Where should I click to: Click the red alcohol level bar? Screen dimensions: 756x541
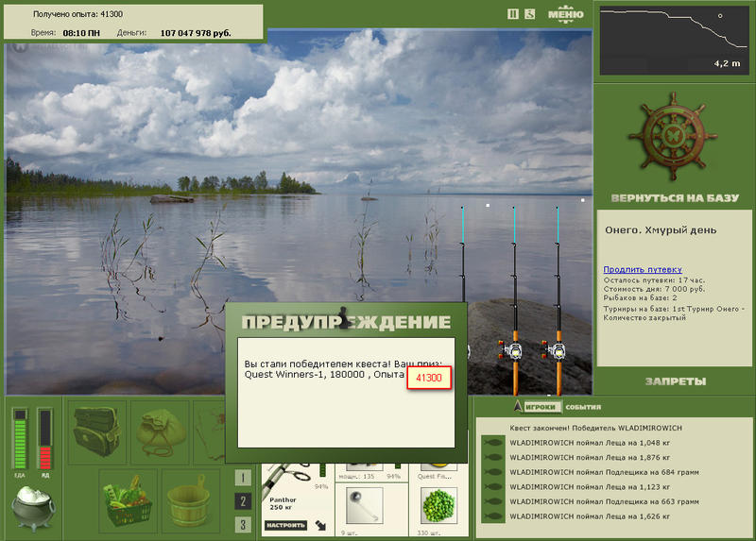pyautogui.click(x=44, y=439)
